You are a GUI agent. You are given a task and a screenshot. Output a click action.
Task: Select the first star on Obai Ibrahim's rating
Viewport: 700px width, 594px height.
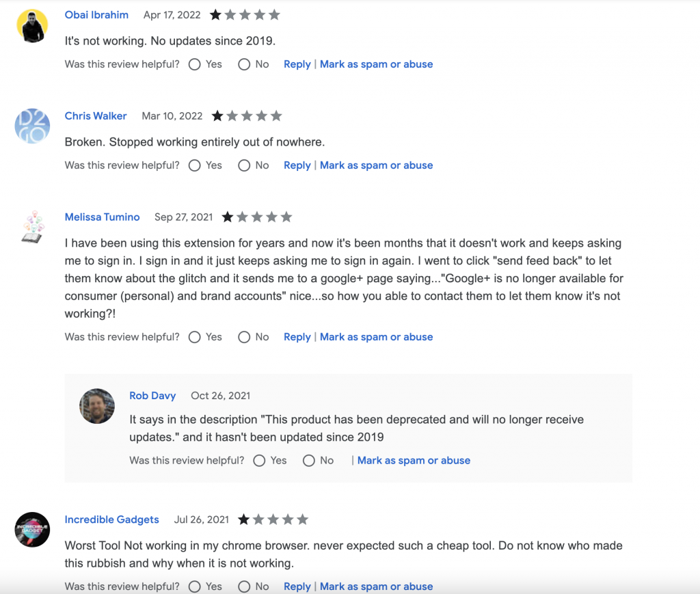tap(217, 14)
